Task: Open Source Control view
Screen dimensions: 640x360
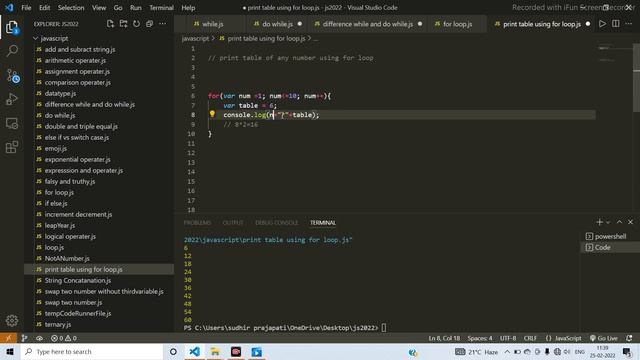Action: [12, 76]
